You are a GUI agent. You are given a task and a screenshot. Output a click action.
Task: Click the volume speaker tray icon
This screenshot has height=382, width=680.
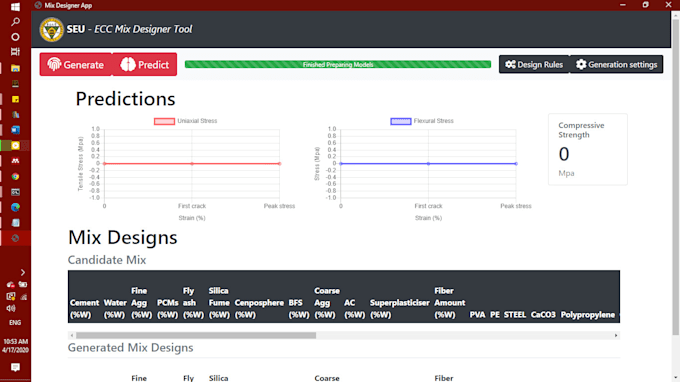coord(11,308)
